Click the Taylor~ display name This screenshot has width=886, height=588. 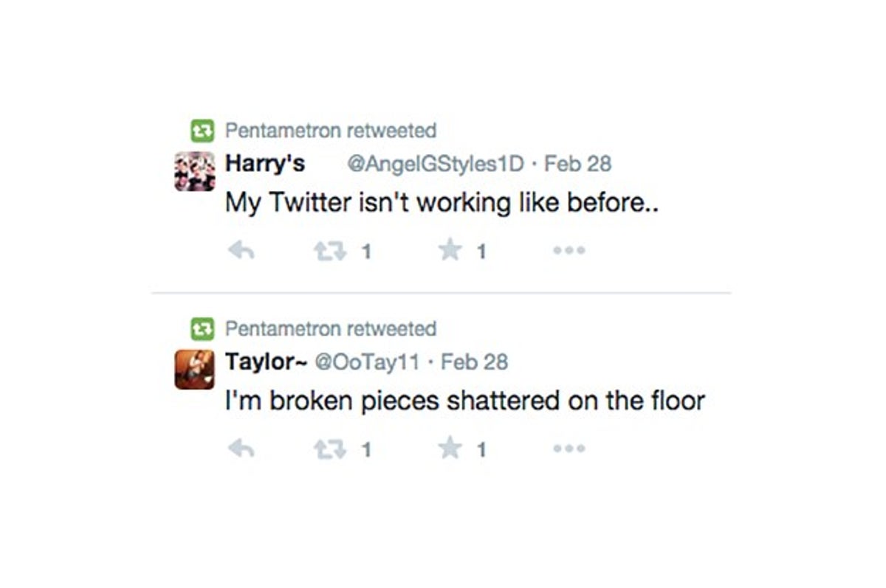tap(265, 361)
